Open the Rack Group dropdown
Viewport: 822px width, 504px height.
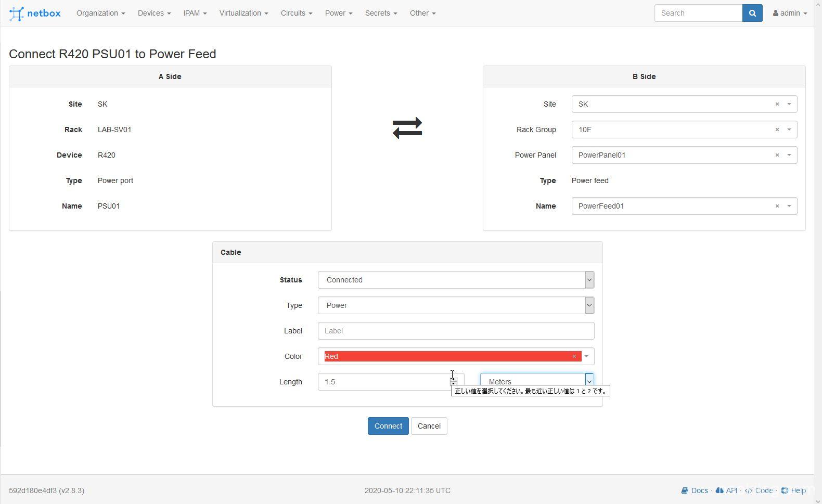pos(789,130)
